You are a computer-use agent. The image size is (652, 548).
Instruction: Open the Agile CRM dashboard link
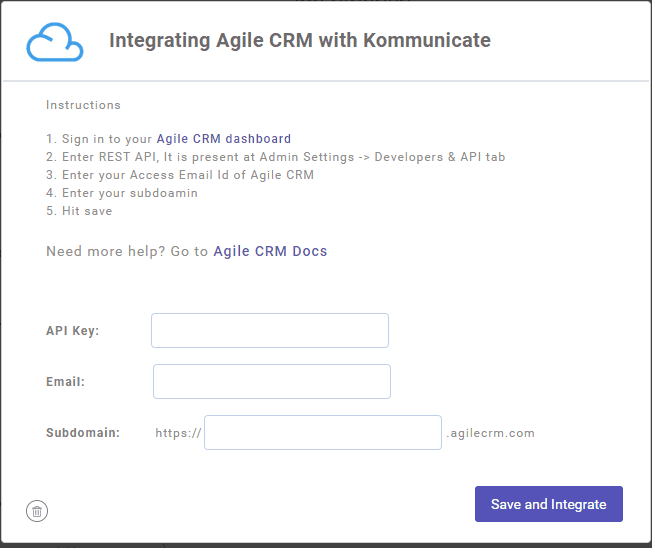pyautogui.click(x=224, y=138)
